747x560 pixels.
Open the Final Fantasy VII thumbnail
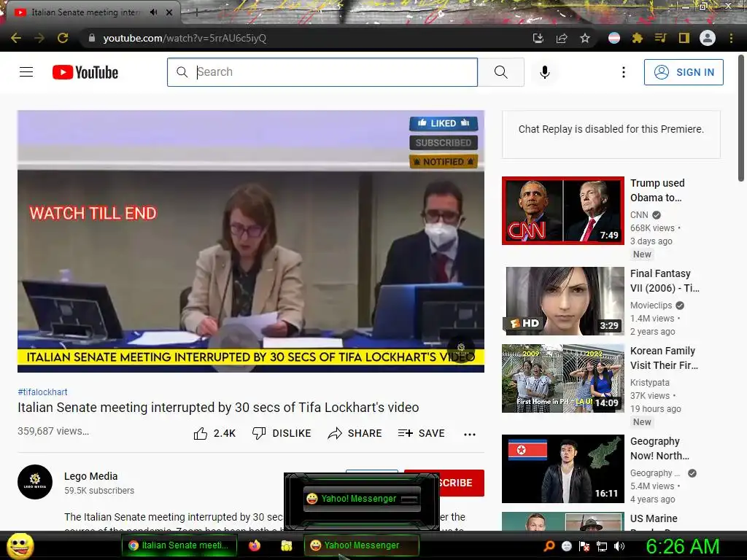click(563, 301)
